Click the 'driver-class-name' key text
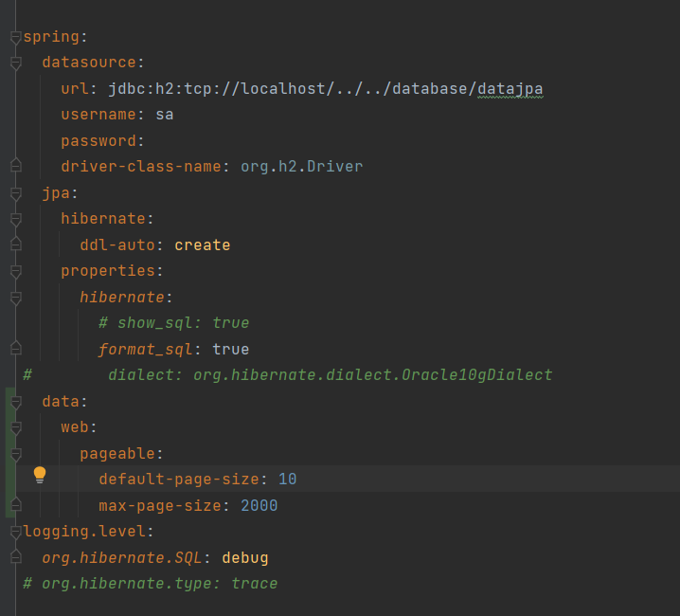Viewport: 680px width, 616px height. pyautogui.click(x=141, y=167)
